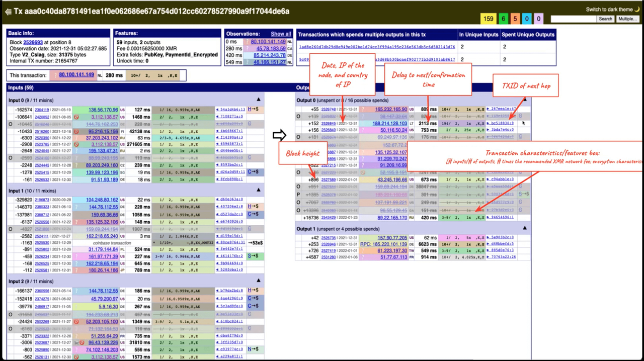Image resolution: width=644 pixels, height=361 pixels.
Task: Open IP 43.245.196.66 in Output 0
Action: pos(391,179)
